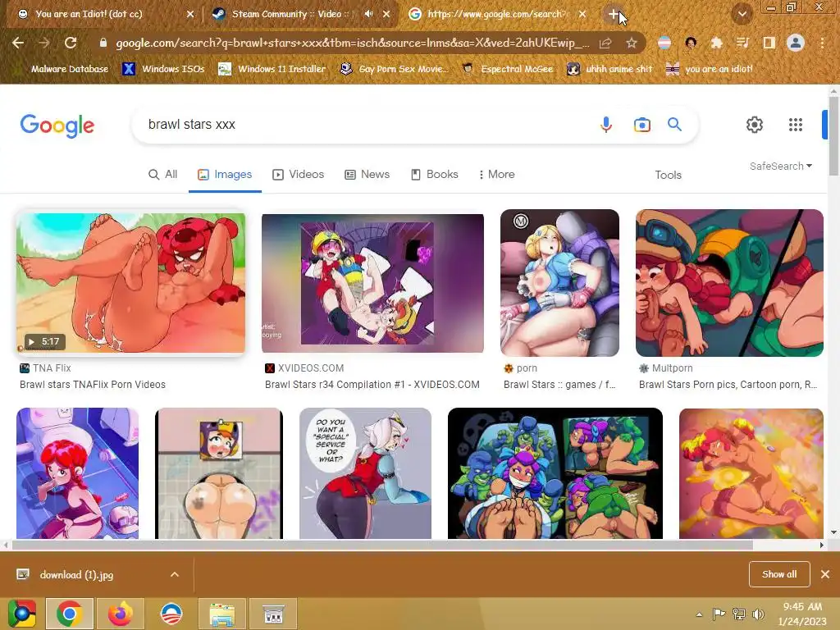Select the News results tab
The width and height of the screenshot is (840, 630).
[x=367, y=174]
